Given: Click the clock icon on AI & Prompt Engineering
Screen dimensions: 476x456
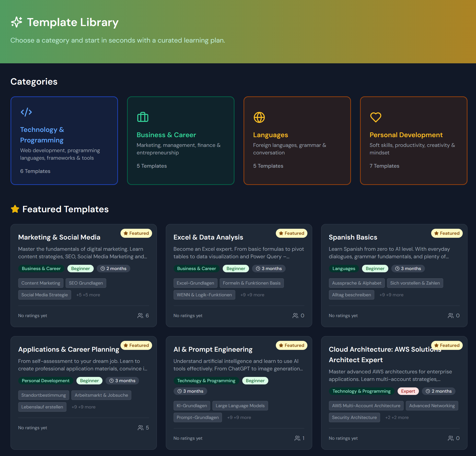Looking at the screenshot, I should pyautogui.click(x=180, y=391).
